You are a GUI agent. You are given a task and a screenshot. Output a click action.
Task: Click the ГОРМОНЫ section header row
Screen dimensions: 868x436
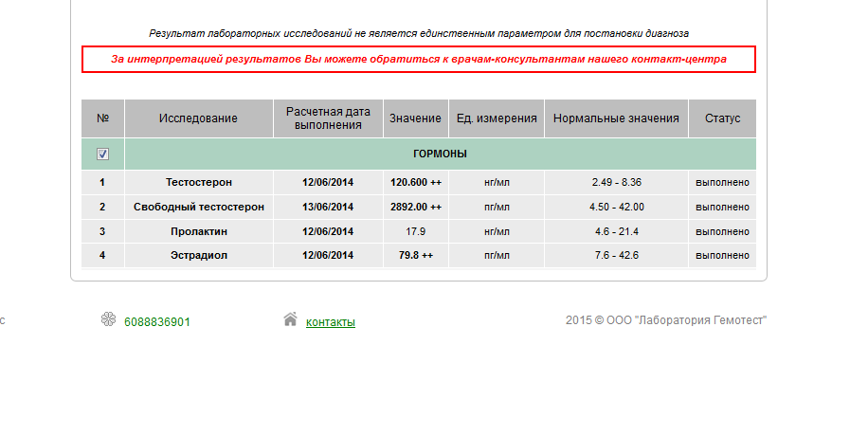point(440,154)
